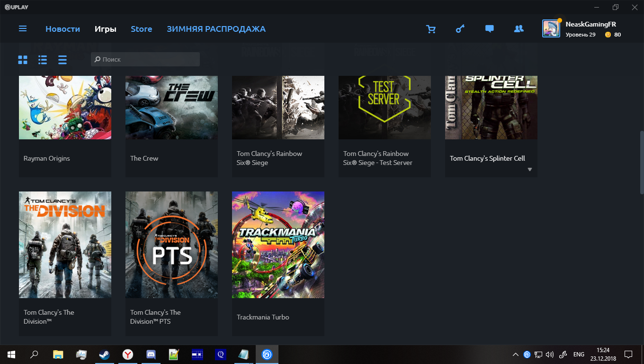Open the hamburger main menu
Viewport: 644px width, 364px height.
(x=23, y=29)
